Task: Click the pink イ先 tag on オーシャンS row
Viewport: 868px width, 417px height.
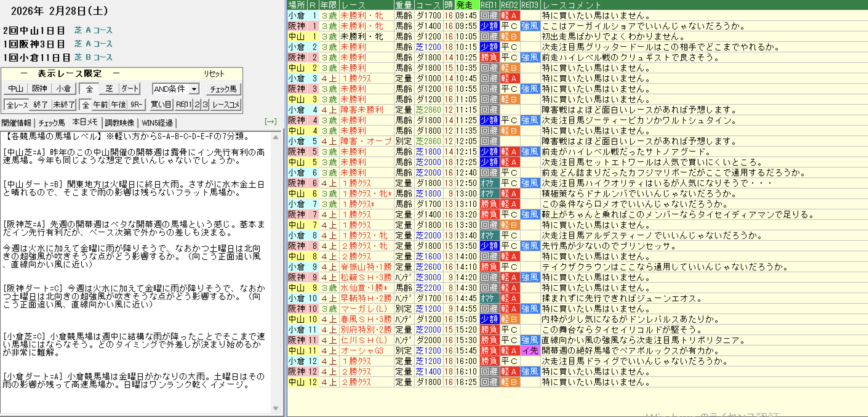Action: pos(530,351)
